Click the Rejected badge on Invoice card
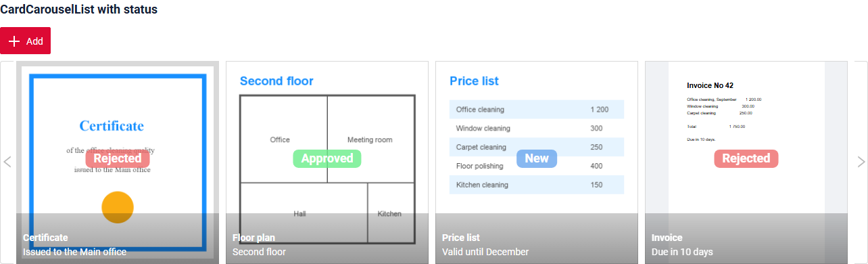The image size is (868, 264). [x=746, y=158]
